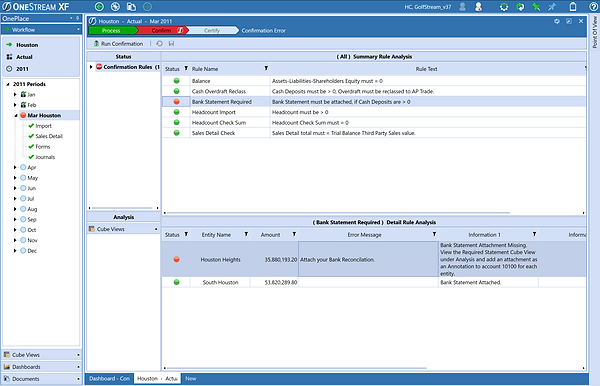Viewport: 600px width, 386px height.
Task: Open the settings gear icon
Action: pyautogui.click(x=504, y=7)
